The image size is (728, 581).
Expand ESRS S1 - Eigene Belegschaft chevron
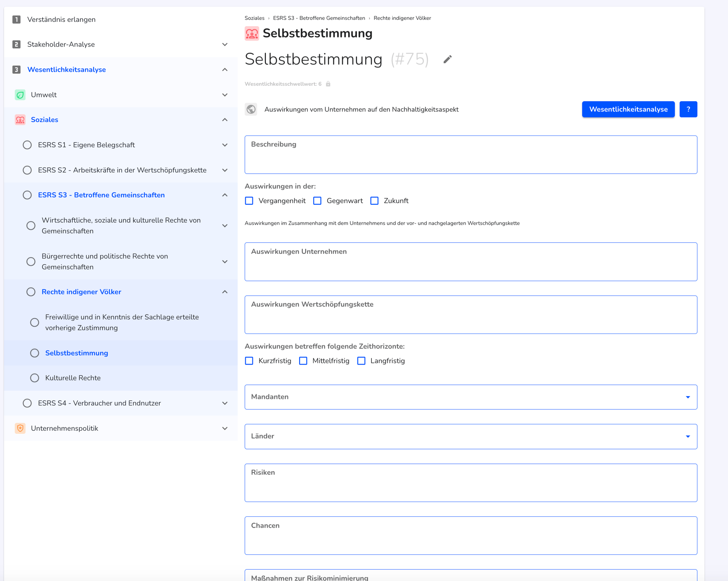[x=225, y=145]
